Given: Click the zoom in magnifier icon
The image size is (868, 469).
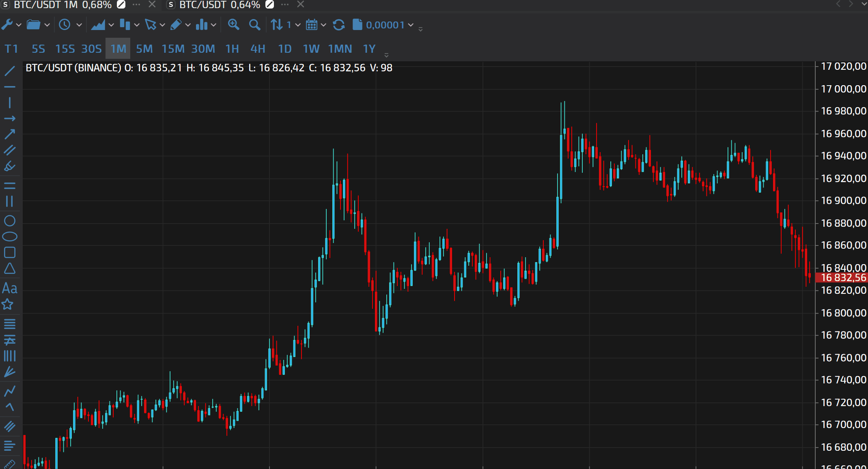Looking at the screenshot, I should pyautogui.click(x=233, y=25).
